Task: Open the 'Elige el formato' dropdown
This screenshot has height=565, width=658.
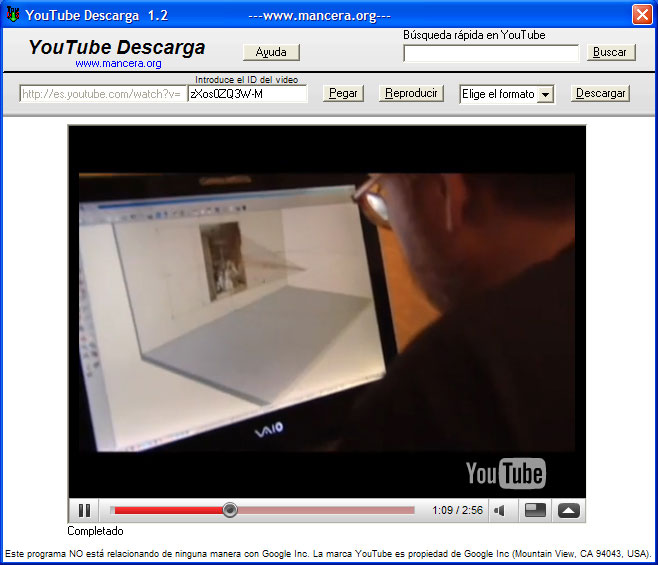Action: click(x=498, y=94)
